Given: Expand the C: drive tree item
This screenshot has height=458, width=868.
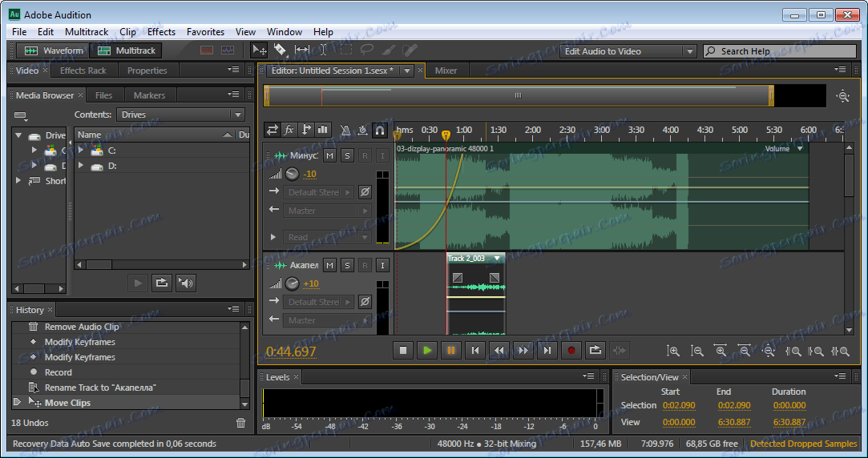Looking at the screenshot, I should [81, 151].
